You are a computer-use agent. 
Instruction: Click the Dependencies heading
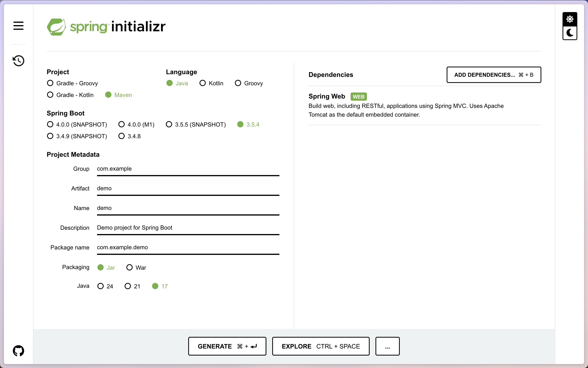tap(331, 75)
